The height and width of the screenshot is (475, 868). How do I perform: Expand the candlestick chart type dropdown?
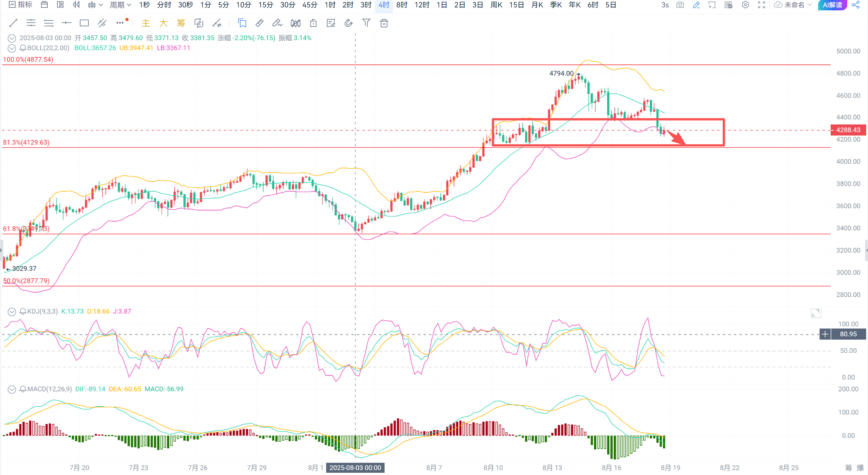[x=95, y=5]
